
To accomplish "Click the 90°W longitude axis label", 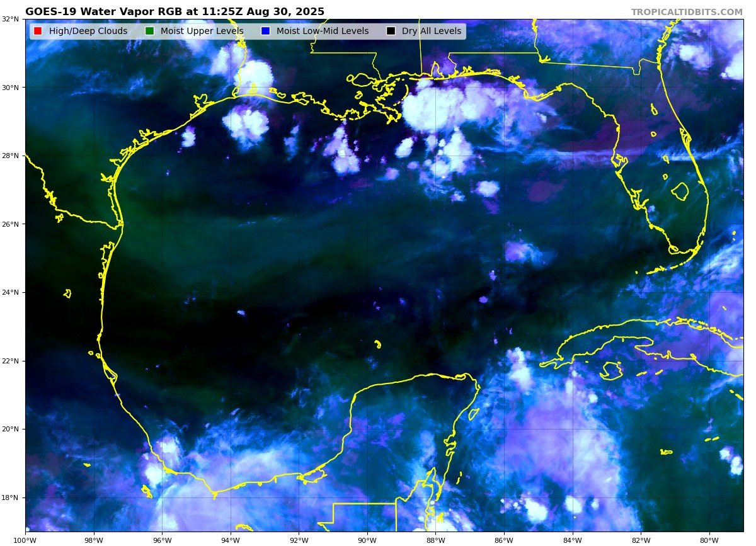I will point(367,540).
